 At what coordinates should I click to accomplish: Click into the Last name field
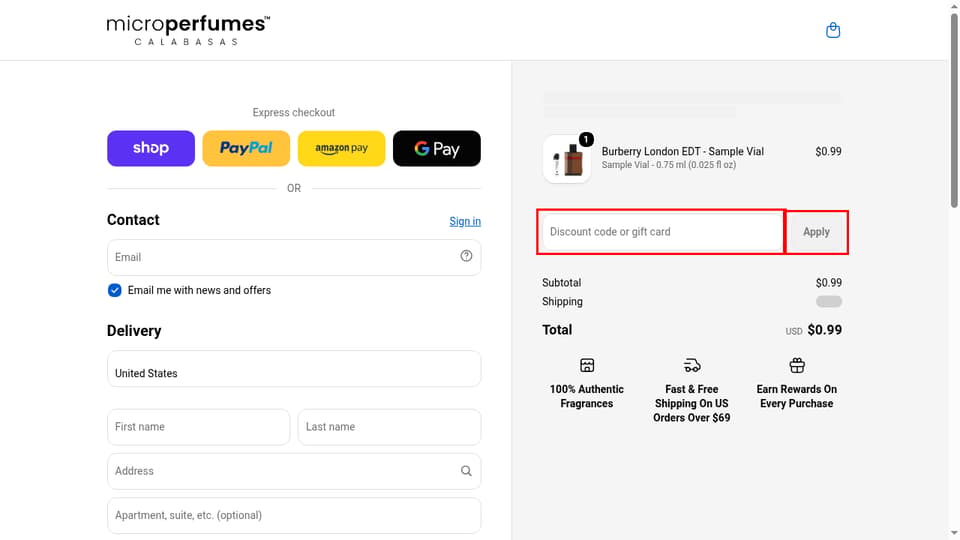click(x=389, y=427)
